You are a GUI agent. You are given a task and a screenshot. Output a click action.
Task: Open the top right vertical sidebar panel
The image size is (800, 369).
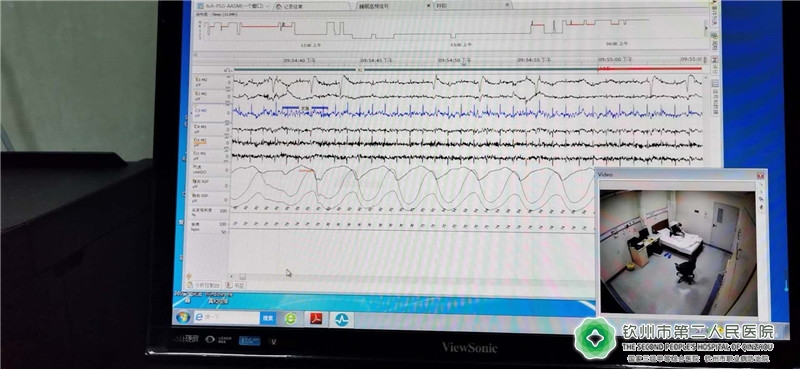pyautogui.click(x=713, y=9)
